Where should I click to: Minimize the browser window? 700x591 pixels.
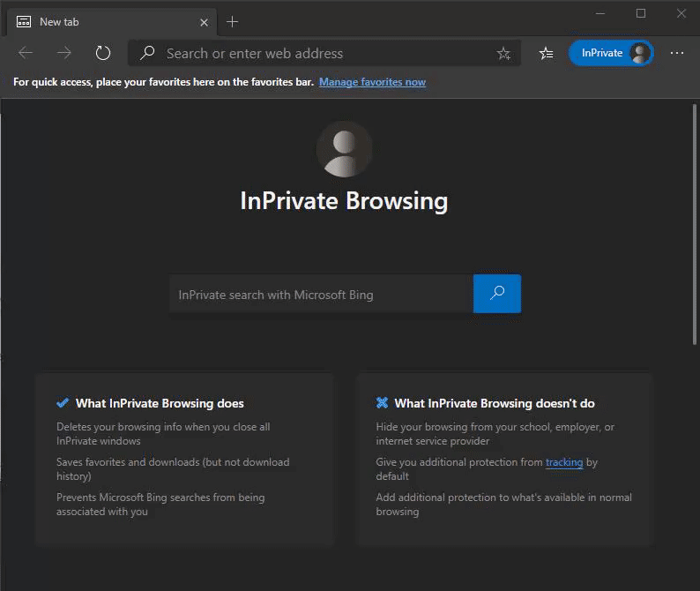pyautogui.click(x=600, y=13)
